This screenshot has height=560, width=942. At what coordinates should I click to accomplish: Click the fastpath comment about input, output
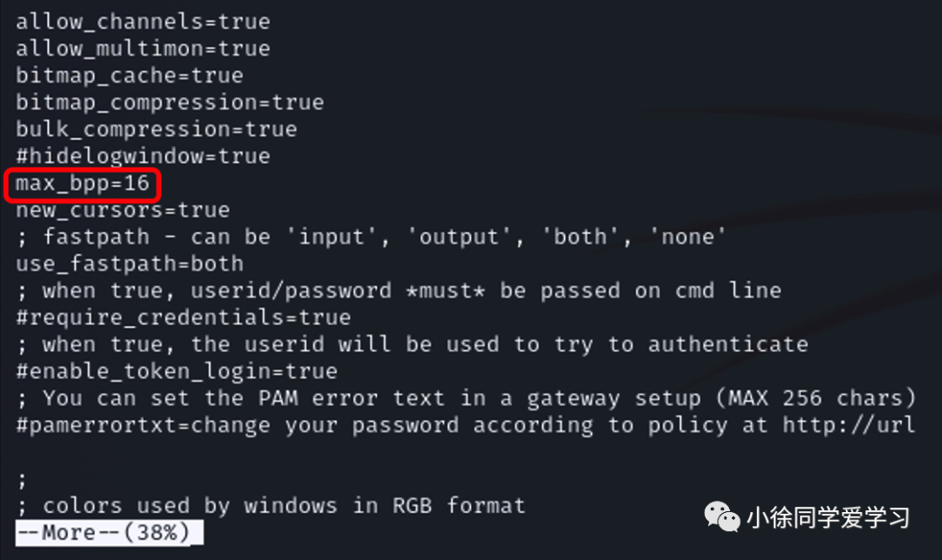coord(372,237)
